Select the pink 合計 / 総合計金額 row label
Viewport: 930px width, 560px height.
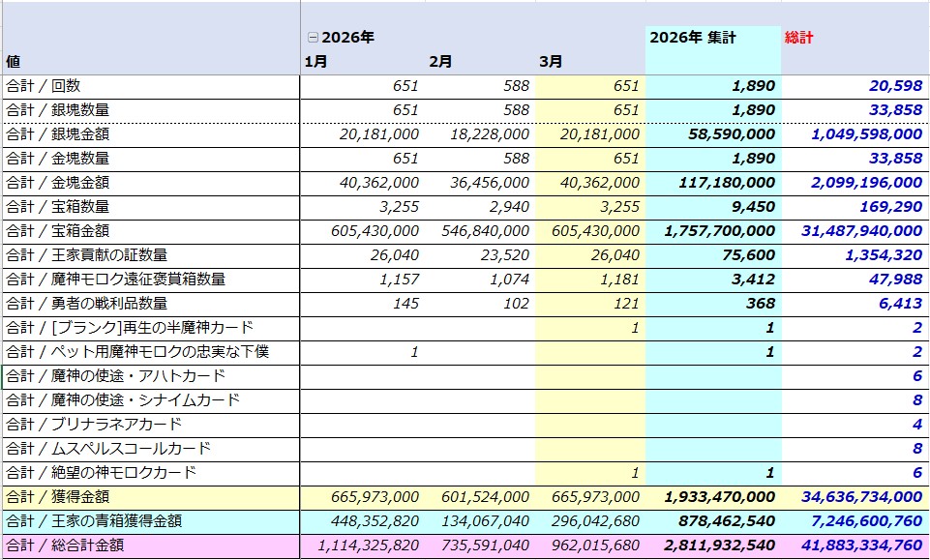pos(65,545)
